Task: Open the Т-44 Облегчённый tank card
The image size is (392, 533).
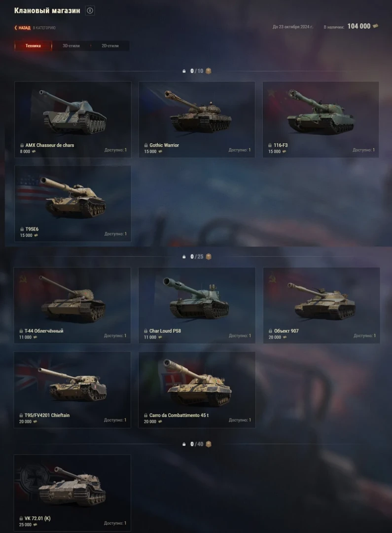Action: [x=72, y=305]
